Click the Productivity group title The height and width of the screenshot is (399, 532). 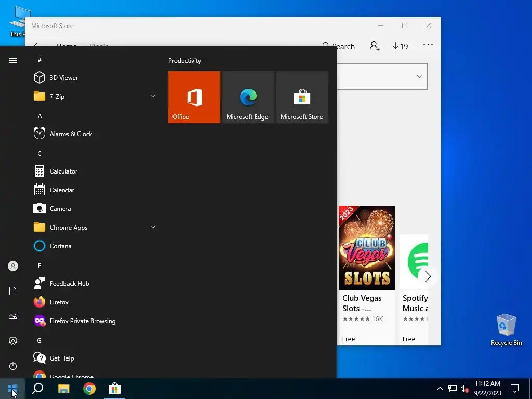(x=184, y=61)
